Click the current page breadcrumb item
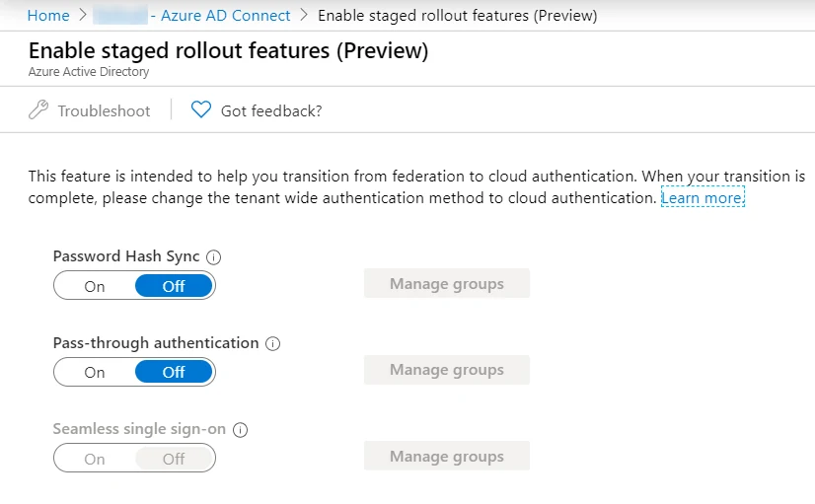This screenshot has width=815, height=504. (458, 16)
